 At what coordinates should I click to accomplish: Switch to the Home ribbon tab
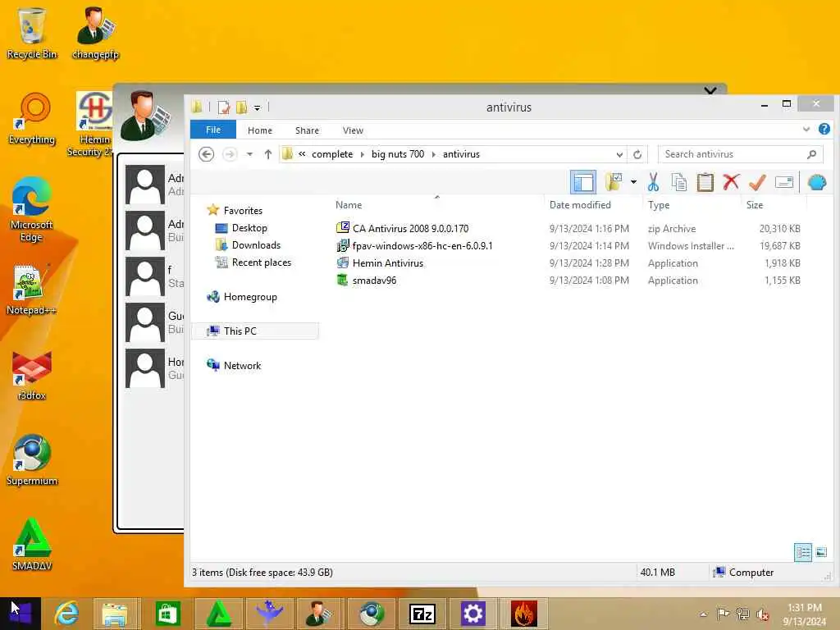(260, 130)
